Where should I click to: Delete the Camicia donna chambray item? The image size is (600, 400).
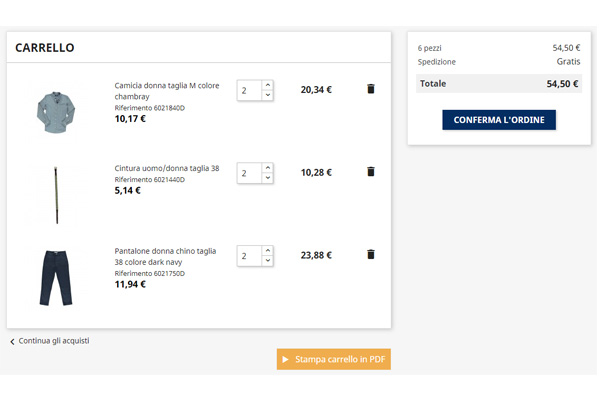coord(371,89)
